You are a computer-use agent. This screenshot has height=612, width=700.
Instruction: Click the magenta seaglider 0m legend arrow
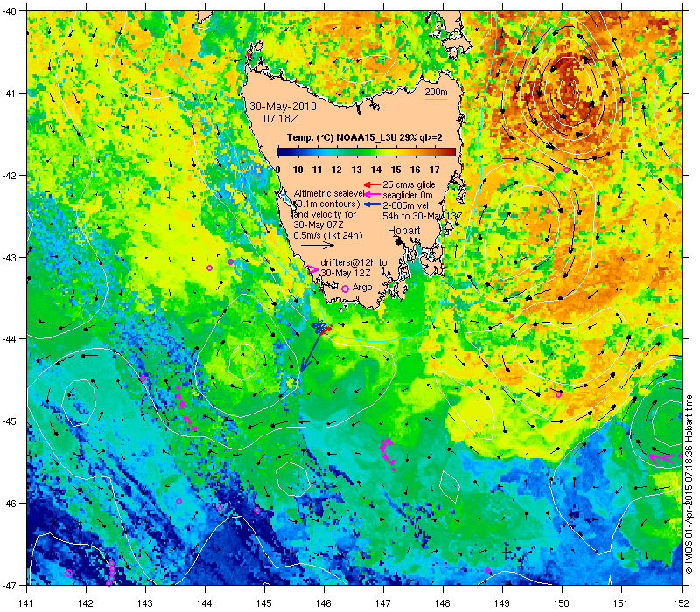click(372, 194)
